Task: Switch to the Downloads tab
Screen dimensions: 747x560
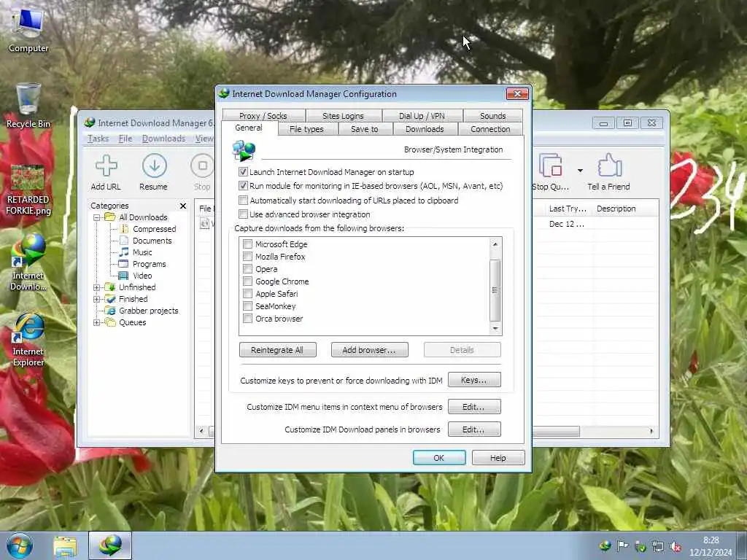Action: pos(425,129)
